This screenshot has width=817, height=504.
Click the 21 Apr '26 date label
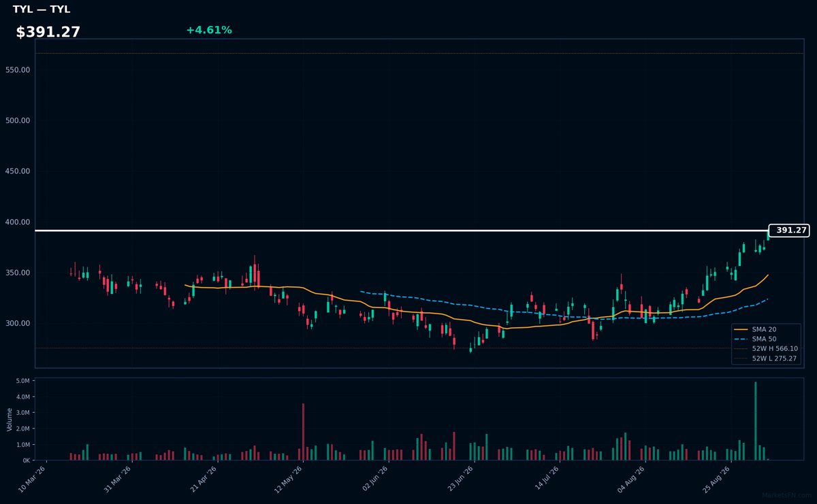pyautogui.click(x=204, y=479)
